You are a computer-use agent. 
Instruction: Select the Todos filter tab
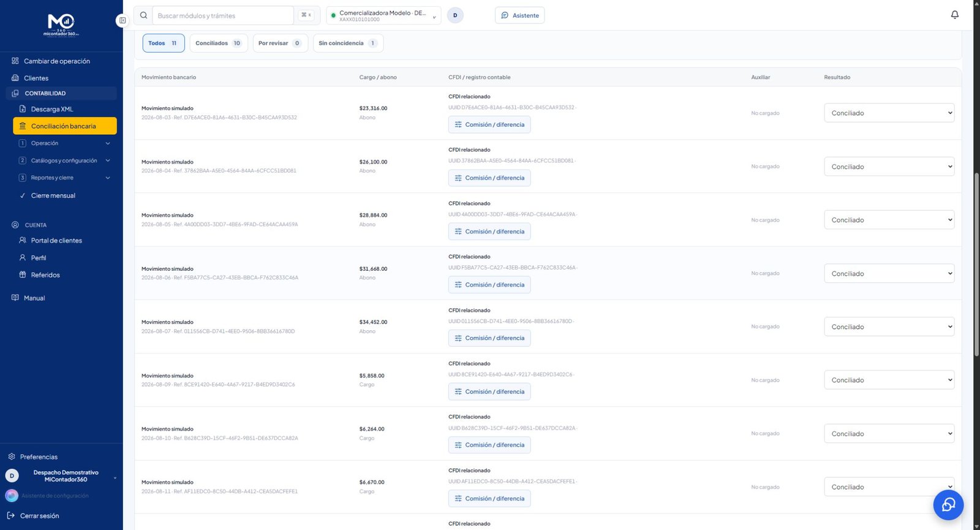(164, 43)
